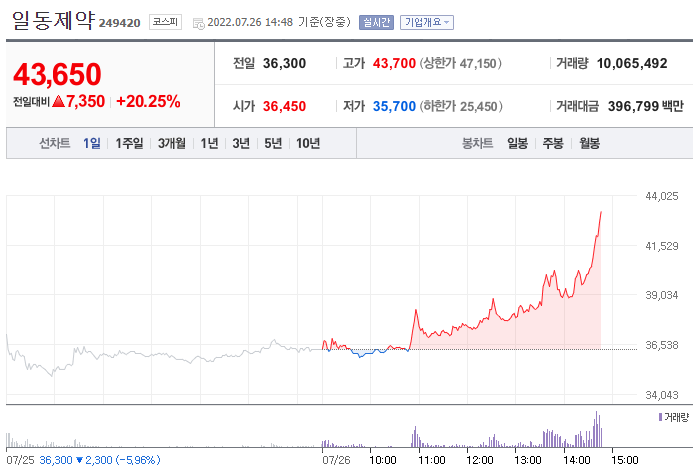Open the 주봉 weekly candle chart
Viewport: 693px width, 475px height.
(553, 143)
